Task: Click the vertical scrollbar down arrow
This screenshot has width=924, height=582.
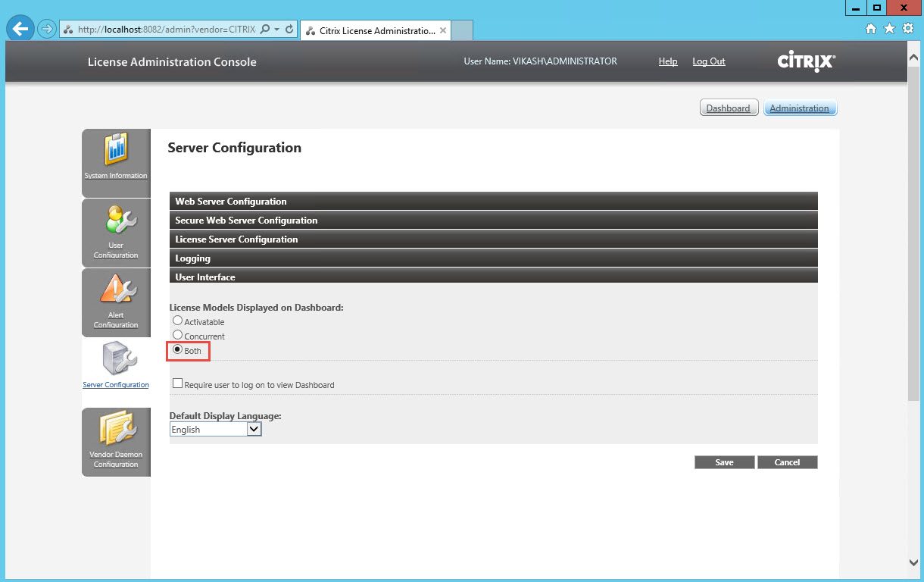Action: click(914, 562)
